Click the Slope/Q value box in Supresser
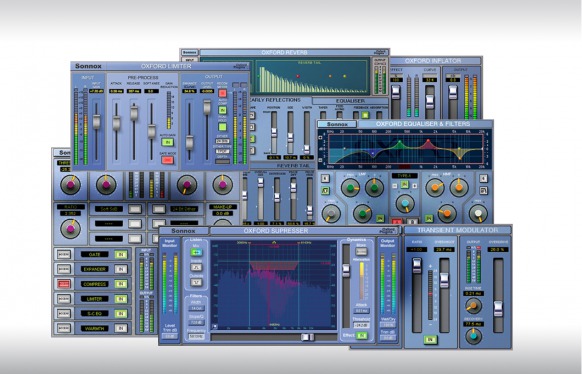The height and width of the screenshot is (374, 582). pyautogui.click(x=196, y=322)
